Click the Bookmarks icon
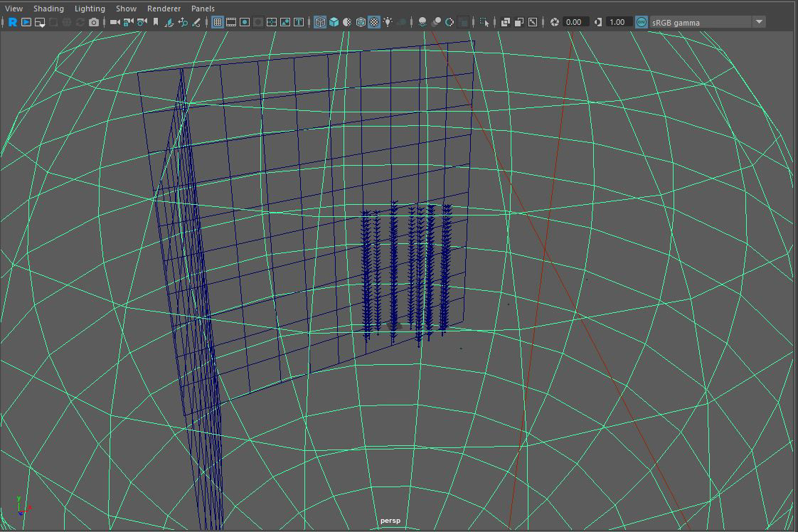 point(156,22)
